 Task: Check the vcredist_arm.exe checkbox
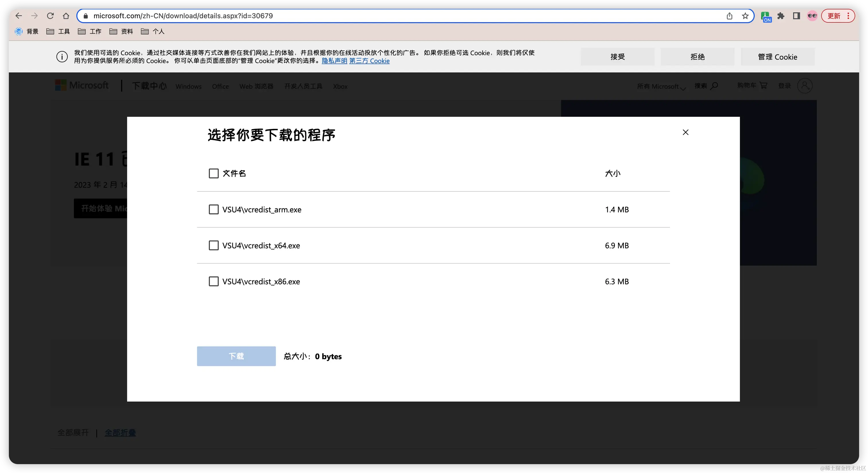pos(214,210)
